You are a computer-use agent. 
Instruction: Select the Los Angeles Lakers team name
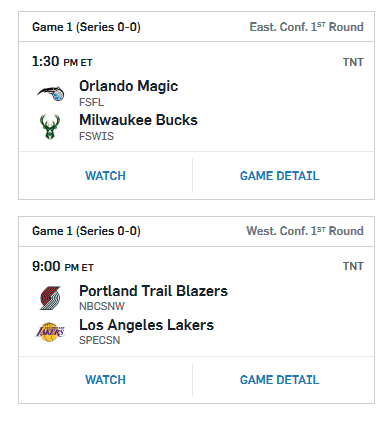coord(146,325)
